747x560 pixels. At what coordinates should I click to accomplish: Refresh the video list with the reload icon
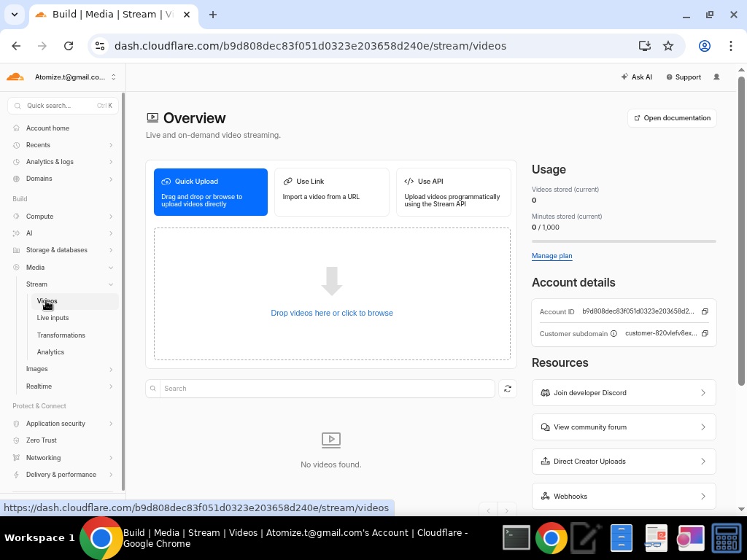(508, 389)
